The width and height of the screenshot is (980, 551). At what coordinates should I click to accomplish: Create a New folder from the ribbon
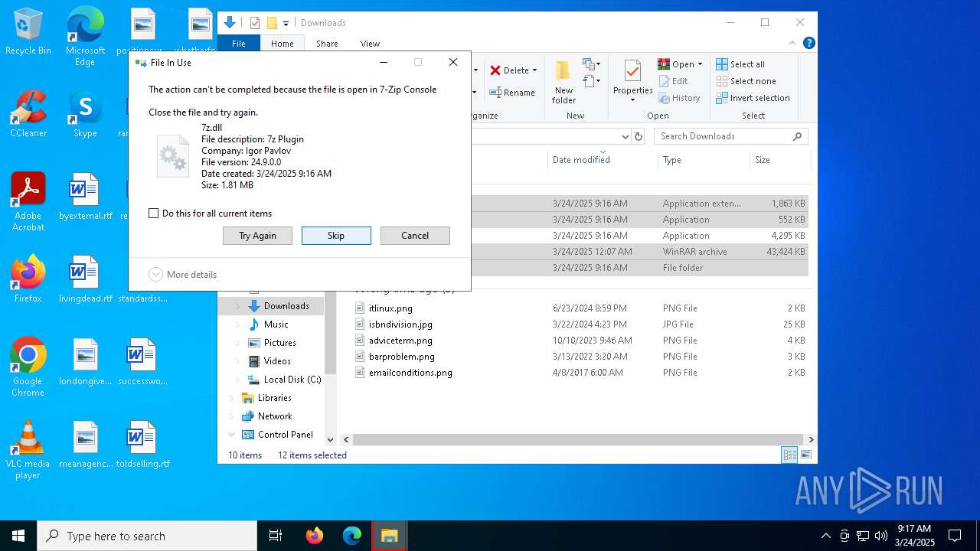pyautogui.click(x=563, y=83)
